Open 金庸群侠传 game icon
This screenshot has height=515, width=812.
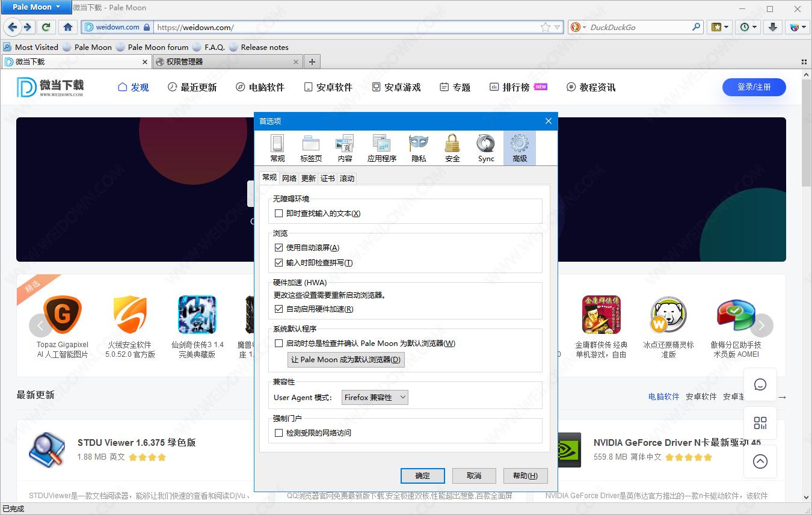click(601, 315)
